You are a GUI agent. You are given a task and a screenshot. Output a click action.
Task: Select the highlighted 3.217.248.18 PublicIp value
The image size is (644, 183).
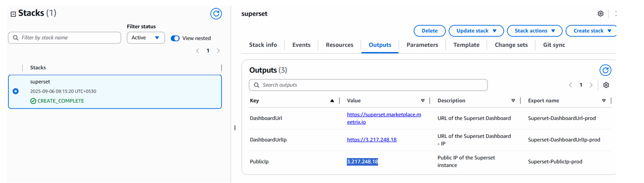(362, 161)
